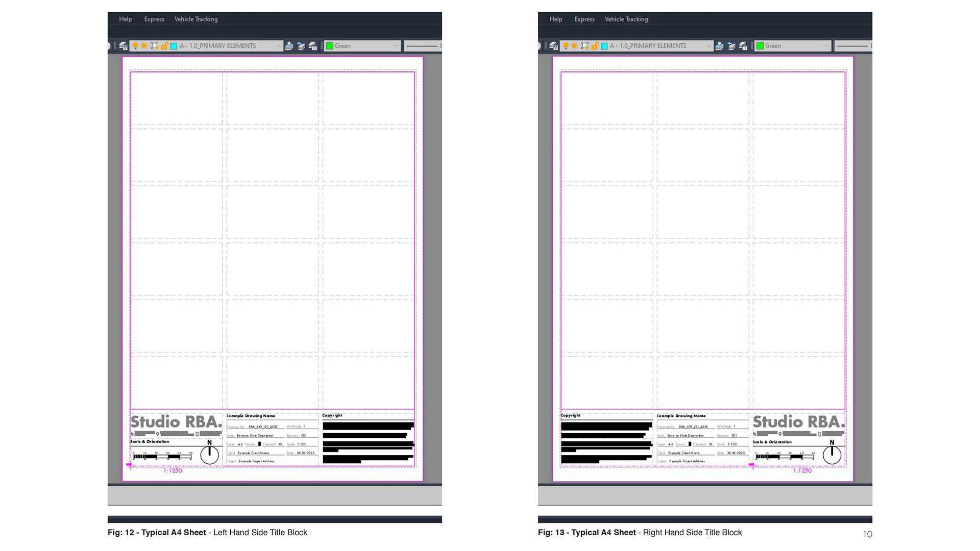Image resolution: width=980 pixels, height=551 pixels.
Task: Toggle layer on/off lightbulb in left screenshot
Action: pyautogui.click(x=135, y=46)
